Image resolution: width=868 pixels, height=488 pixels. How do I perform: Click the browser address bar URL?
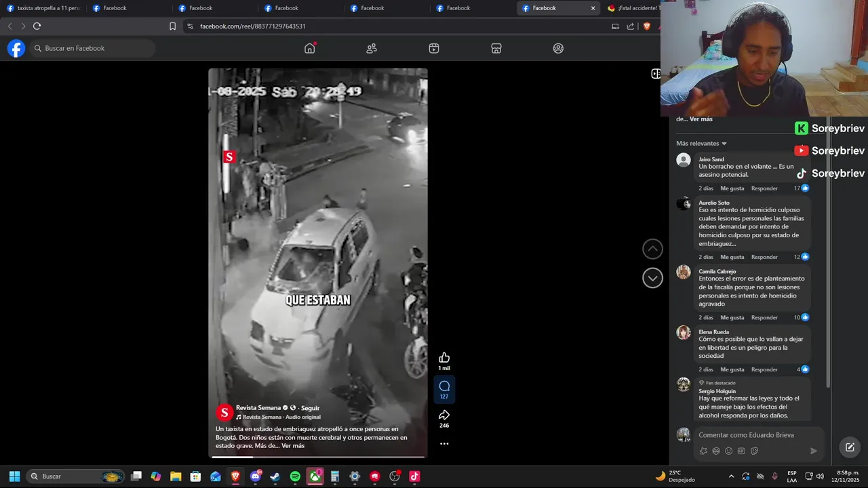253,26
